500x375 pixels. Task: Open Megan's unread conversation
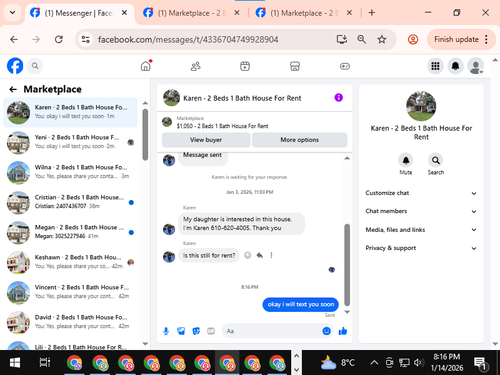click(x=70, y=232)
